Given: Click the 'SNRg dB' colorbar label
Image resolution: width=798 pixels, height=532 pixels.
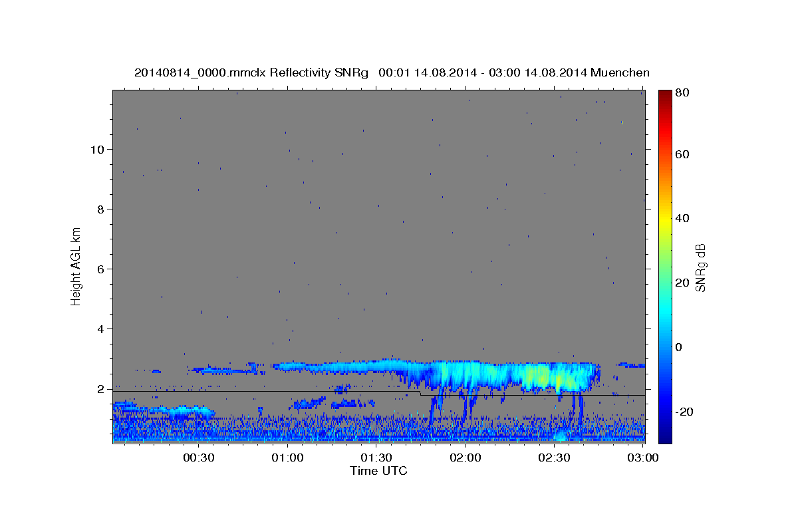Looking at the screenshot, I should tap(700, 267).
